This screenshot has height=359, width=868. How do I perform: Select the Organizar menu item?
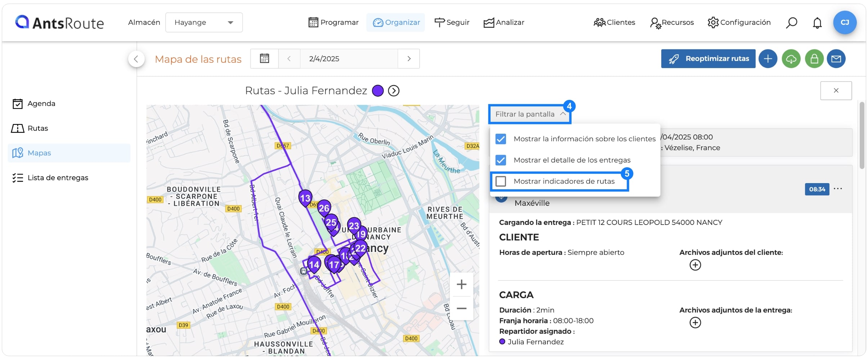tap(396, 22)
